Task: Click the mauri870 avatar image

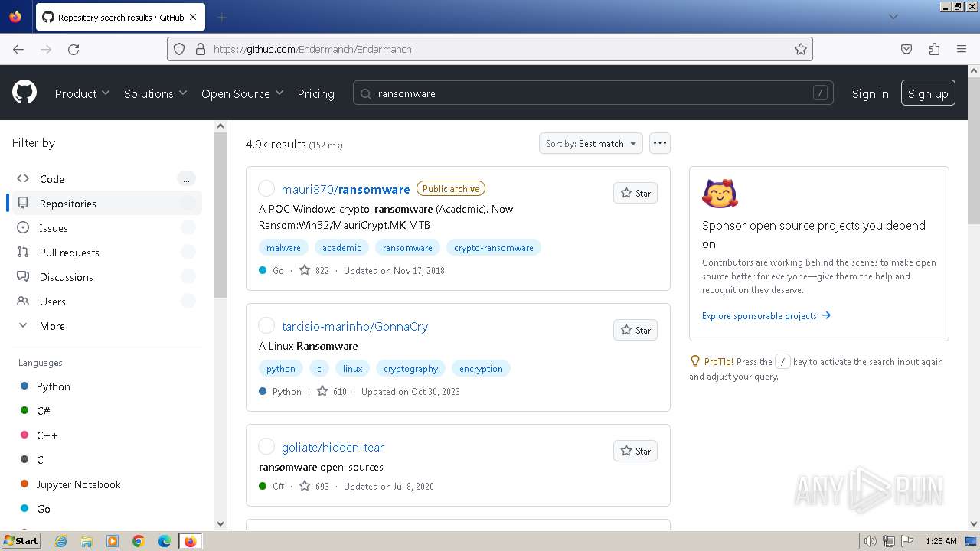Action: point(266,188)
